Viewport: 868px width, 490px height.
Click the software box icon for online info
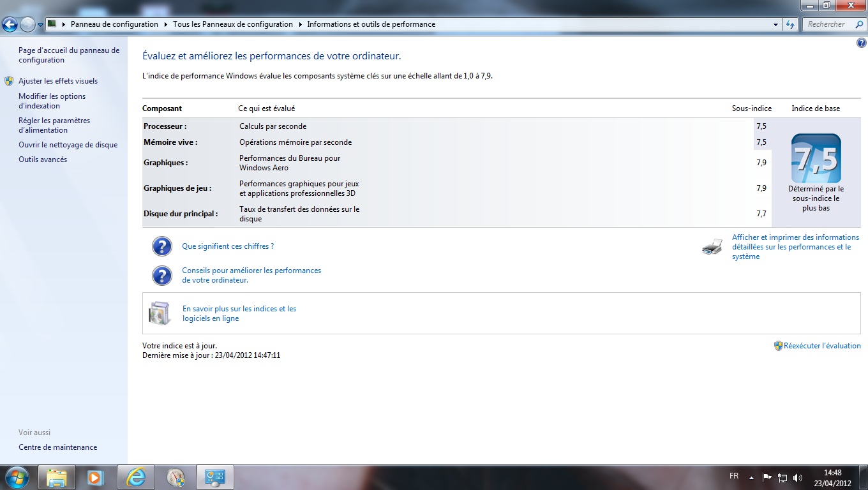point(159,313)
